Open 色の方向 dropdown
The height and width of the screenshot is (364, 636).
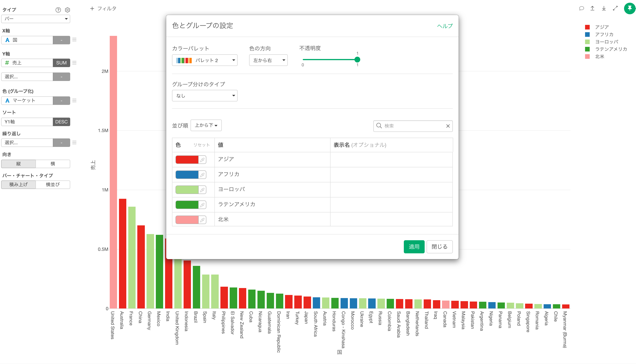pos(268,60)
